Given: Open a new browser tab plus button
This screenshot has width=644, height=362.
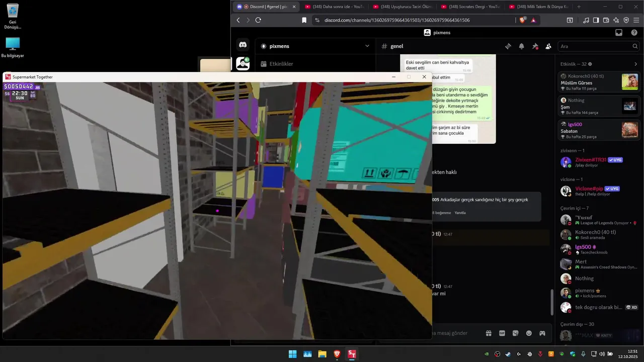Looking at the screenshot, I should pos(579,7).
